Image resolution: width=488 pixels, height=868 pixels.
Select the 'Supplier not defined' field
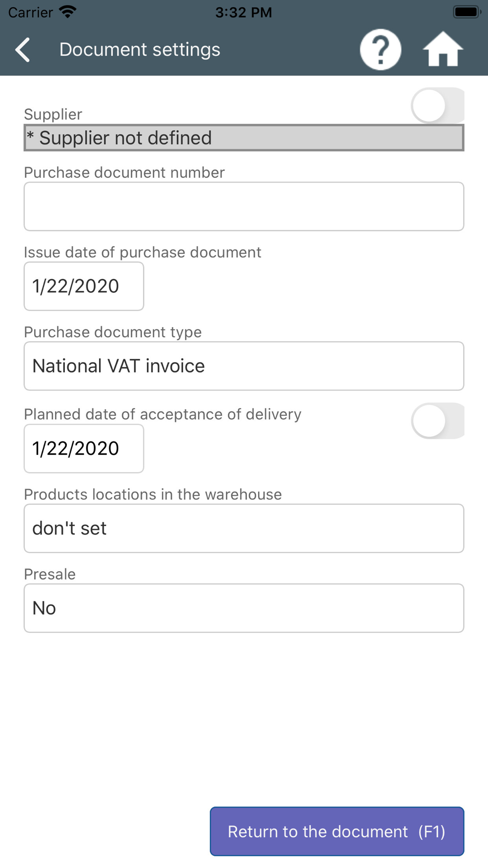[244, 138]
